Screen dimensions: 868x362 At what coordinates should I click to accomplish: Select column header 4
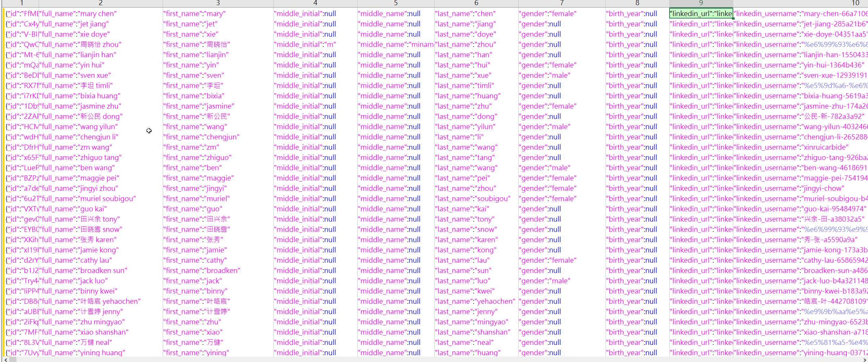315,3
